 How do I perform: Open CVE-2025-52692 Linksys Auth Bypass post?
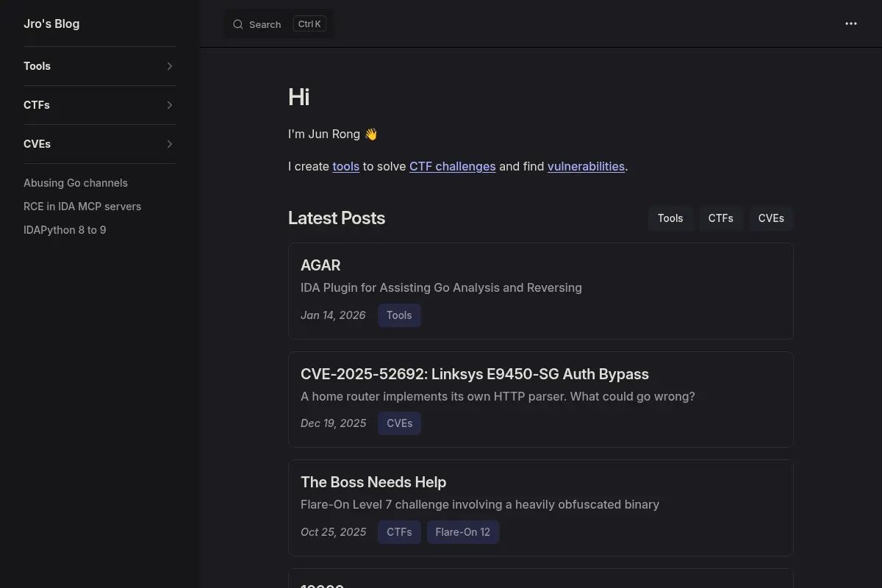475,374
